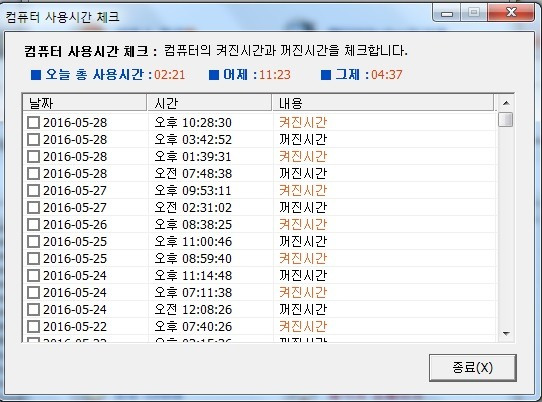Click 꺼진시간 in the 오전 02:31:02 row
Viewport: 542px width, 402px height.
303,207
